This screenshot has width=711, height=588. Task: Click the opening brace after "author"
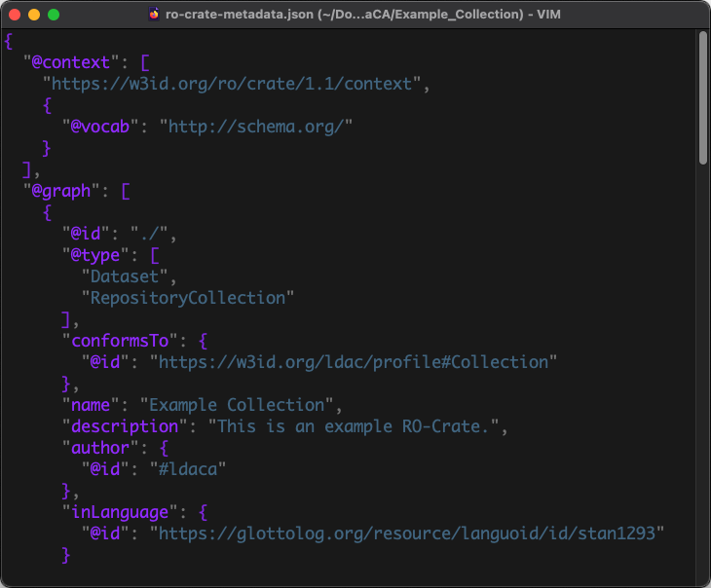tap(165, 448)
